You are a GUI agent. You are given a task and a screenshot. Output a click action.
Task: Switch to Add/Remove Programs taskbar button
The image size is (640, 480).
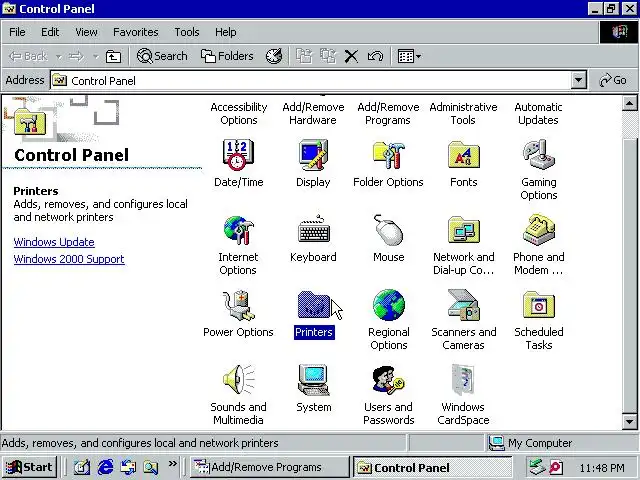(269, 467)
